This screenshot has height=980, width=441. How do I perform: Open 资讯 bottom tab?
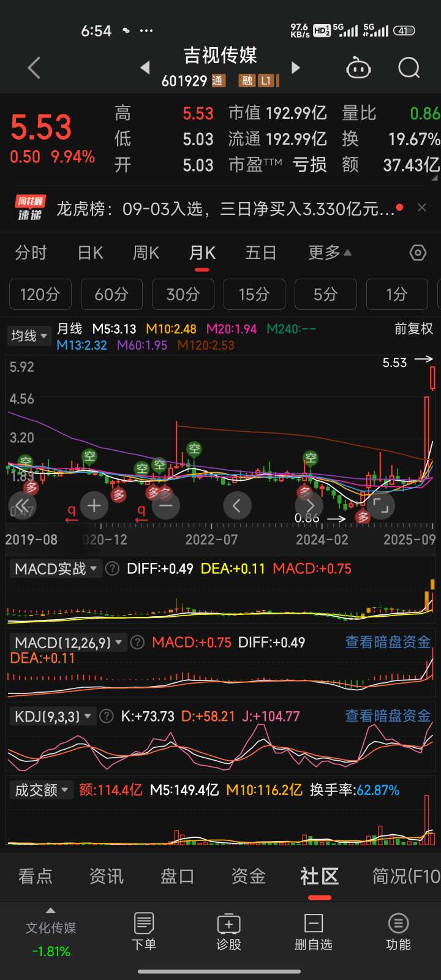click(x=107, y=876)
